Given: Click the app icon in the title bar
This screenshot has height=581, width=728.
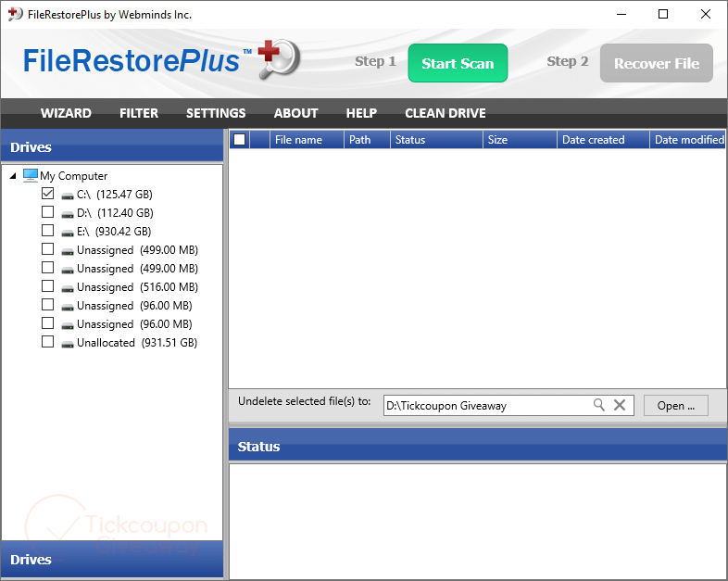Looking at the screenshot, I should pyautogui.click(x=15, y=14).
